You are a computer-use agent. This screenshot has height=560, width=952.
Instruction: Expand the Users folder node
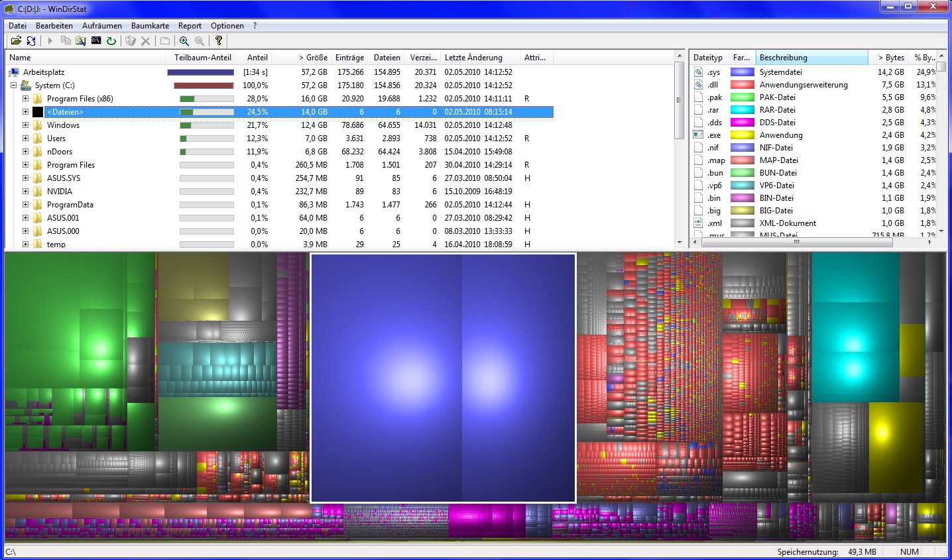click(x=25, y=139)
